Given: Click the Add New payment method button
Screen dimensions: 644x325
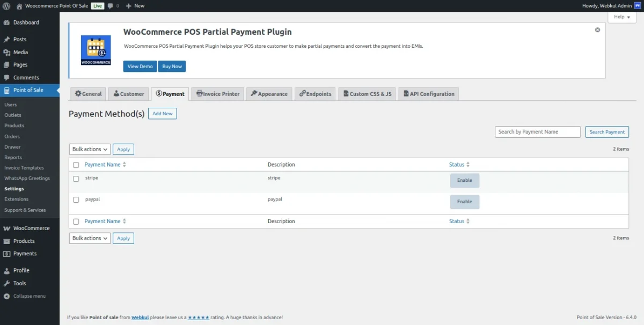Looking at the screenshot, I should pyautogui.click(x=162, y=114).
